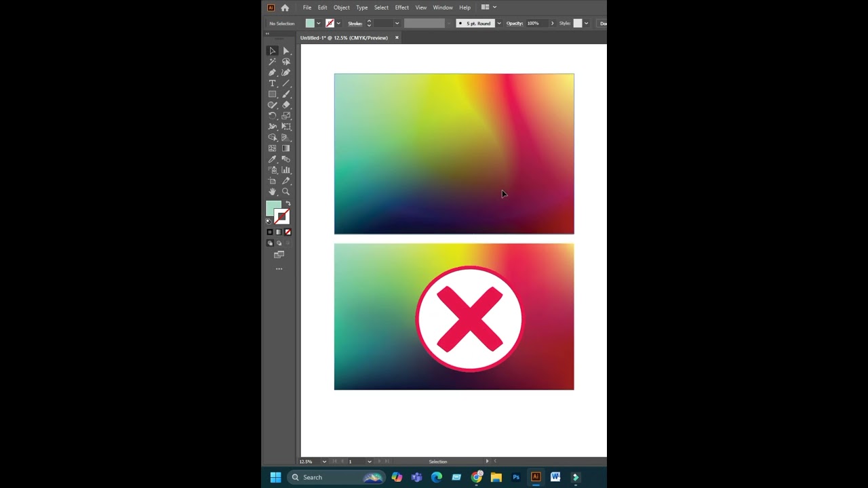Open the stroke weight dropdown
The image size is (868, 488).
397,24
